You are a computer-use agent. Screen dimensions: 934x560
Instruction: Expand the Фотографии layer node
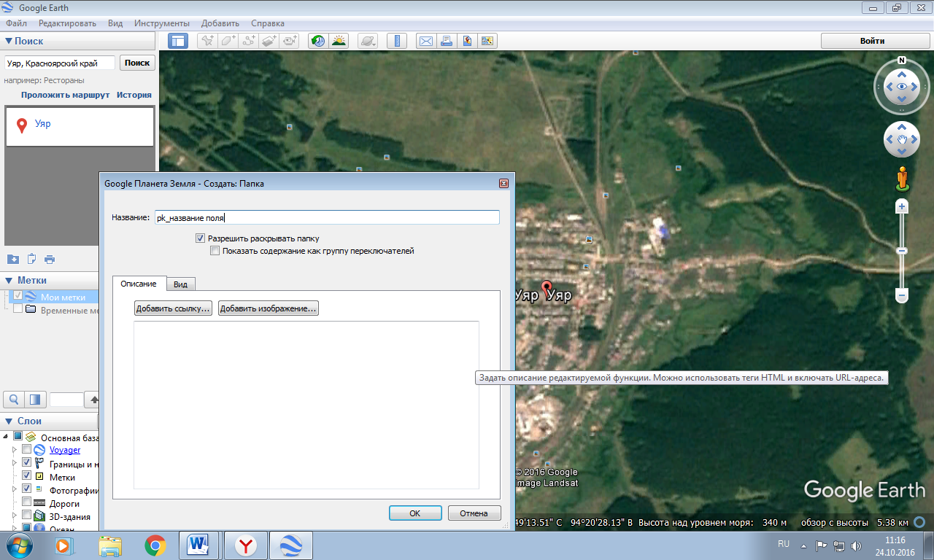pos(15,489)
